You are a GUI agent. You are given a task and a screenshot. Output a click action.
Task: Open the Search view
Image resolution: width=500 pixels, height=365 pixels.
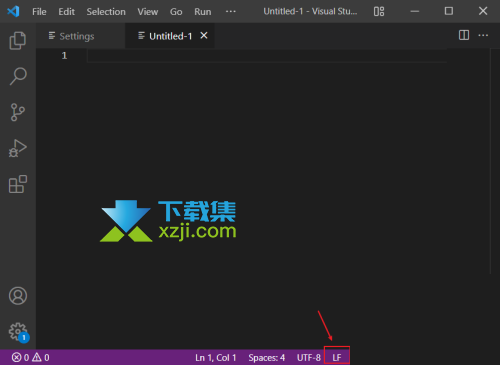(x=18, y=76)
